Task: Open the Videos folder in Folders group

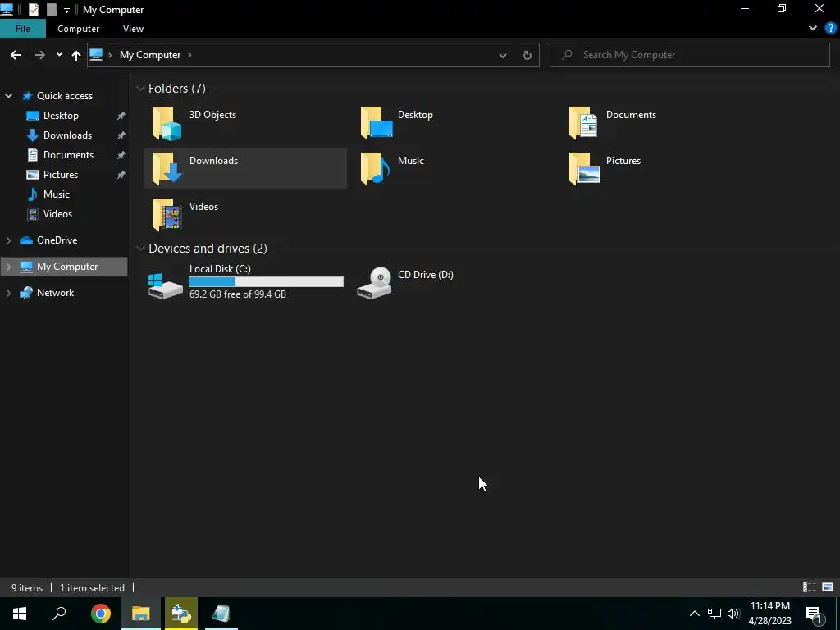Action: click(167, 215)
